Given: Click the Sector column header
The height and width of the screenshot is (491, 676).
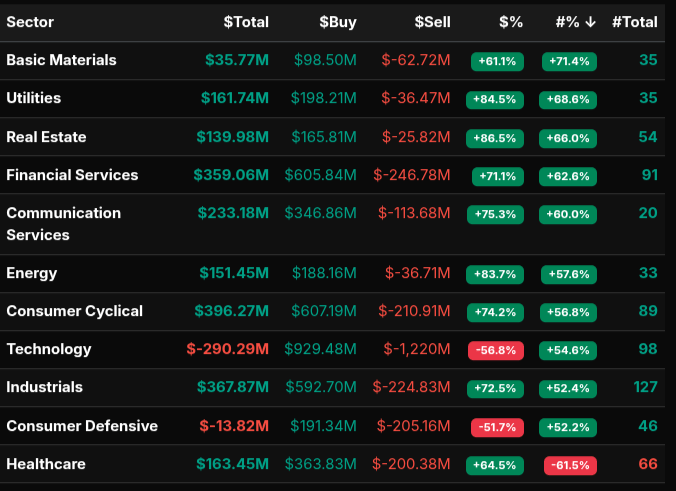Looking at the screenshot, I should coord(30,21).
